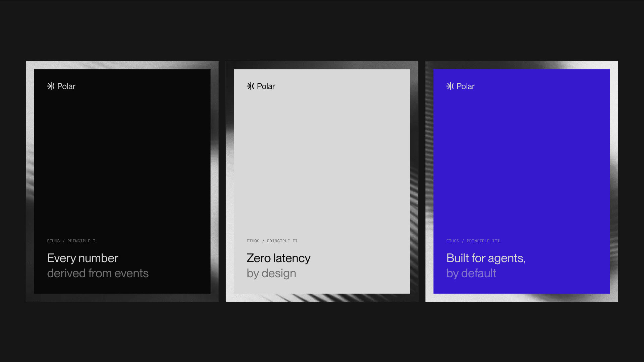Select the 'ETHOS / PRINCIPLE III' label

click(x=473, y=241)
